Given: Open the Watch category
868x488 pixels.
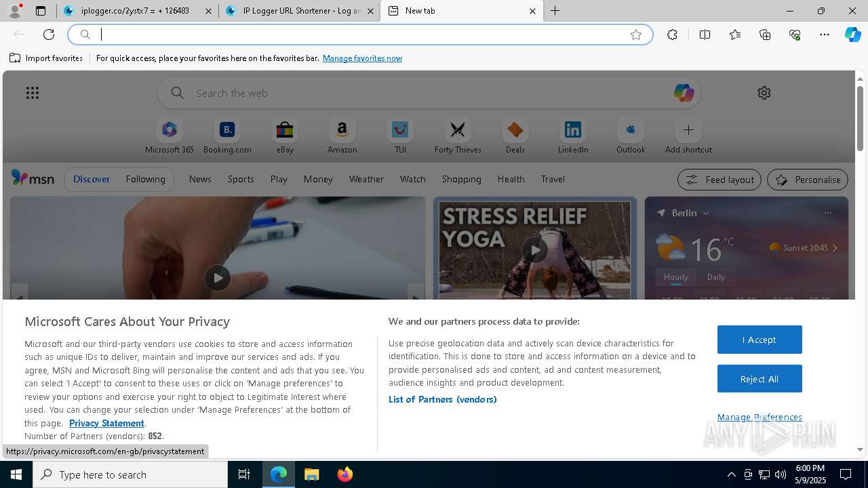Looking at the screenshot, I should click(413, 179).
